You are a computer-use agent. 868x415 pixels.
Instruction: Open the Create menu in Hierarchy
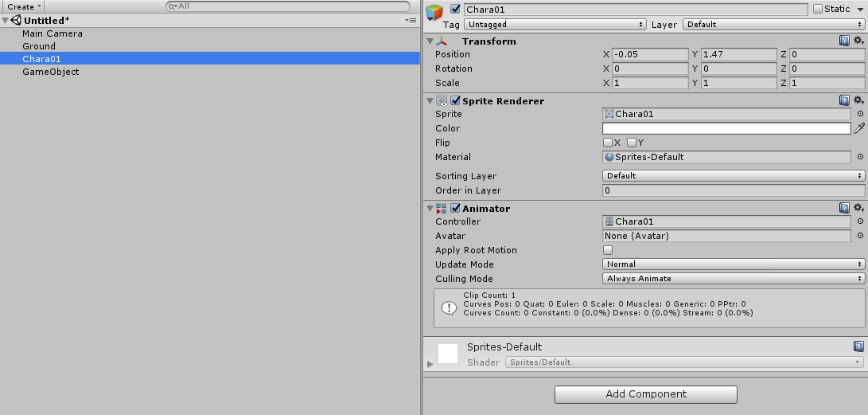coord(24,6)
